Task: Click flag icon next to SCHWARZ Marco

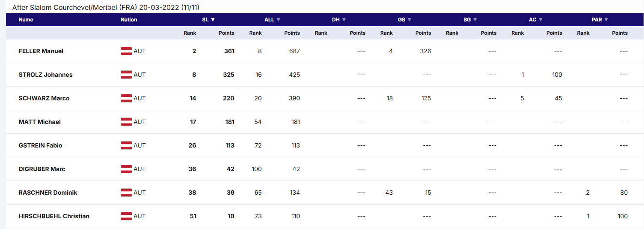Action: click(x=126, y=98)
